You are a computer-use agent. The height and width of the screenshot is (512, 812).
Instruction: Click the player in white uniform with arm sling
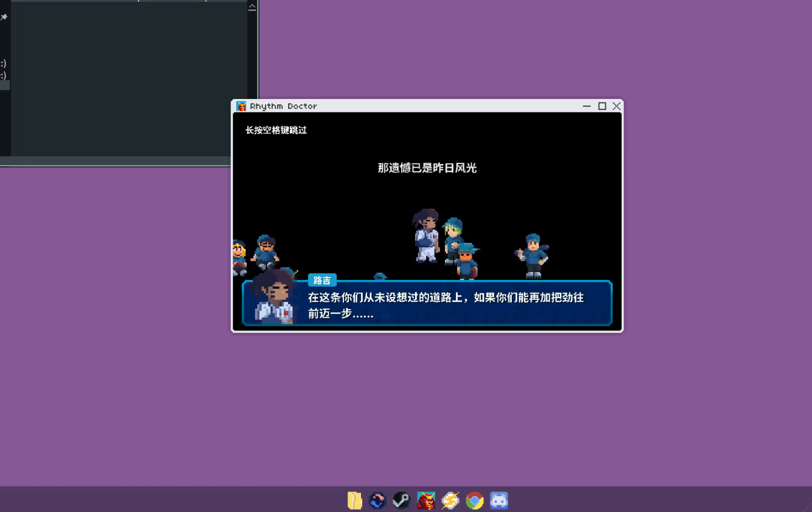[x=426, y=236]
